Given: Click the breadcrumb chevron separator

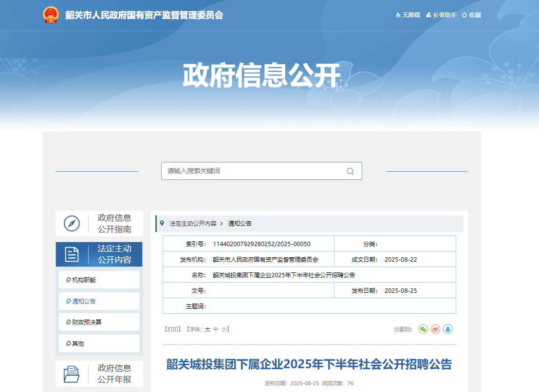Looking at the screenshot, I should 222,223.
